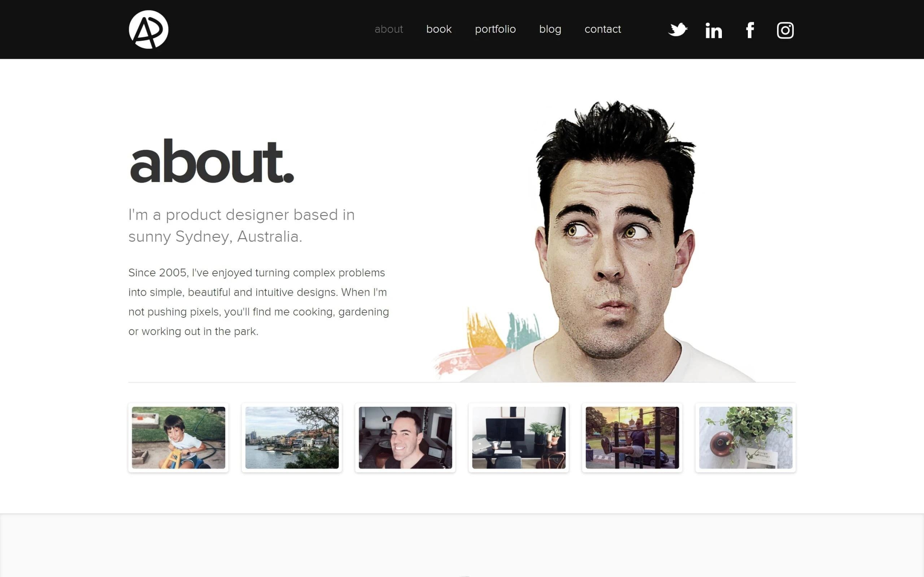The width and height of the screenshot is (924, 577).
Task: Click the product designer Sydney tagline
Action: pos(241,225)
